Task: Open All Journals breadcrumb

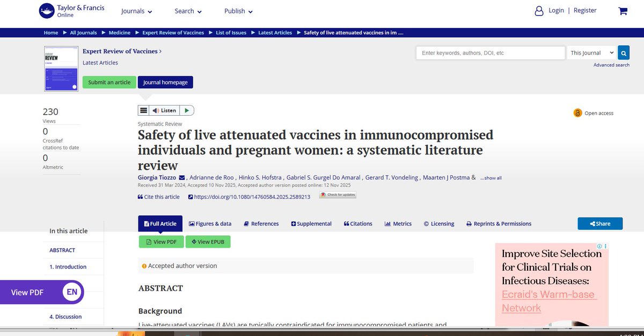Action: (x=83, y=33)
